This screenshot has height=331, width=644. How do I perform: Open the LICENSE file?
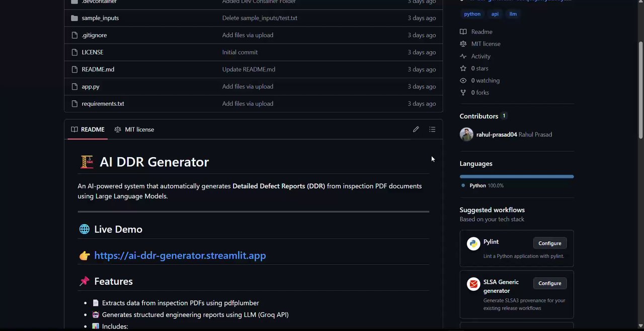click(93, 52)
